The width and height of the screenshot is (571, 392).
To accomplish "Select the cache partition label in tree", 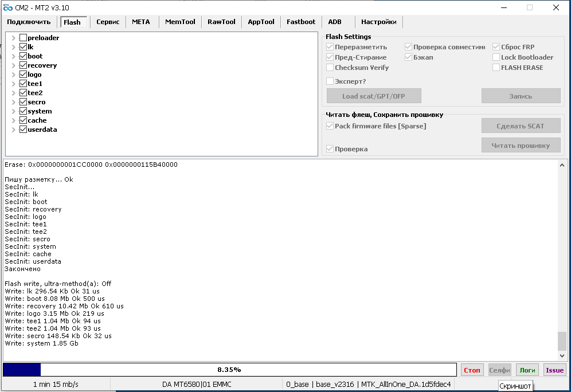I will [37, 120].
